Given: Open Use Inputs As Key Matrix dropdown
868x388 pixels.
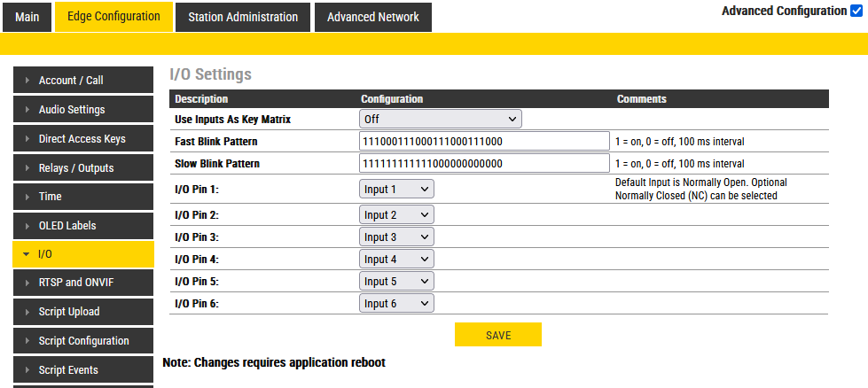Looking at the screenshot, I should click(440, 119).
